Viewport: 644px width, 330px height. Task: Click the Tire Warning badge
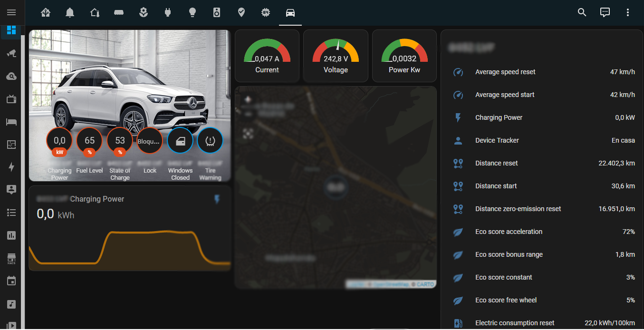click(x=210, y=141)
